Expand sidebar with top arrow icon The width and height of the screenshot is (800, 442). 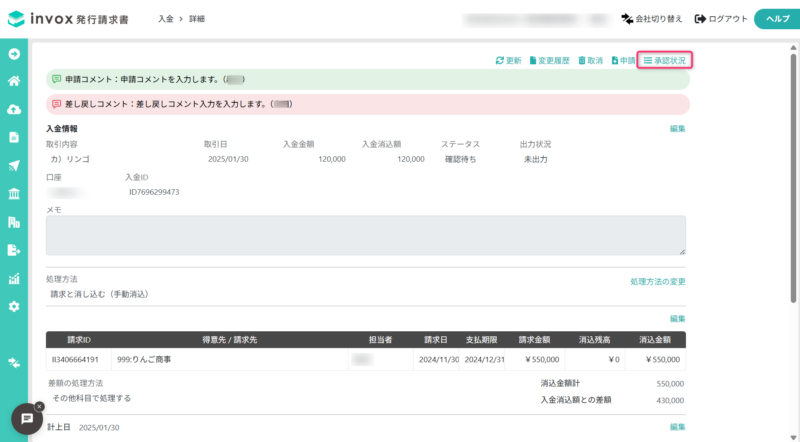tap(14, 54)
